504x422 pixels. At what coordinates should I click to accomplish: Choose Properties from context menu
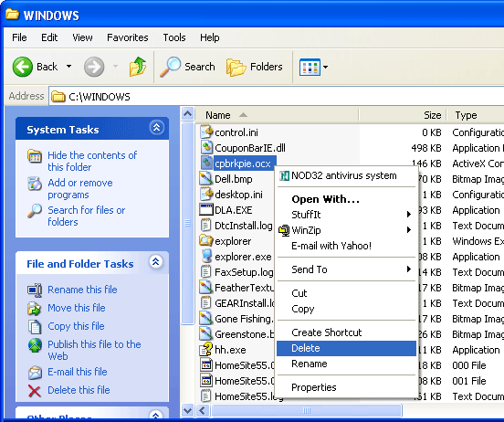click(347, 387)
